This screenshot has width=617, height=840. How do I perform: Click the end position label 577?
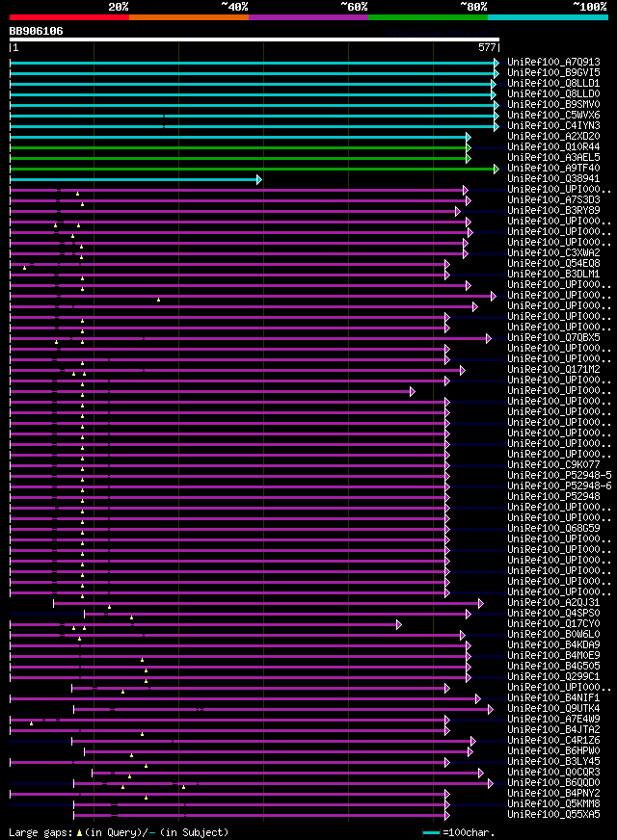487,47
